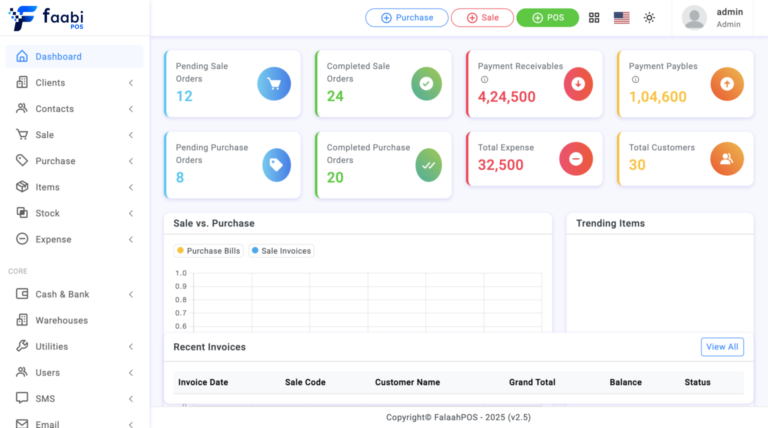Image resolution: width=768 pixels, height=428 pixels.
Task: Expand the Clients sidebar menu chevron
Action: point(131,83)
